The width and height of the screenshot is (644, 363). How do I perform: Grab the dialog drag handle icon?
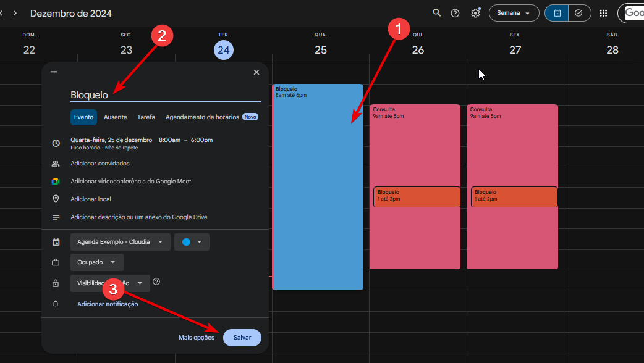point(54,72)
